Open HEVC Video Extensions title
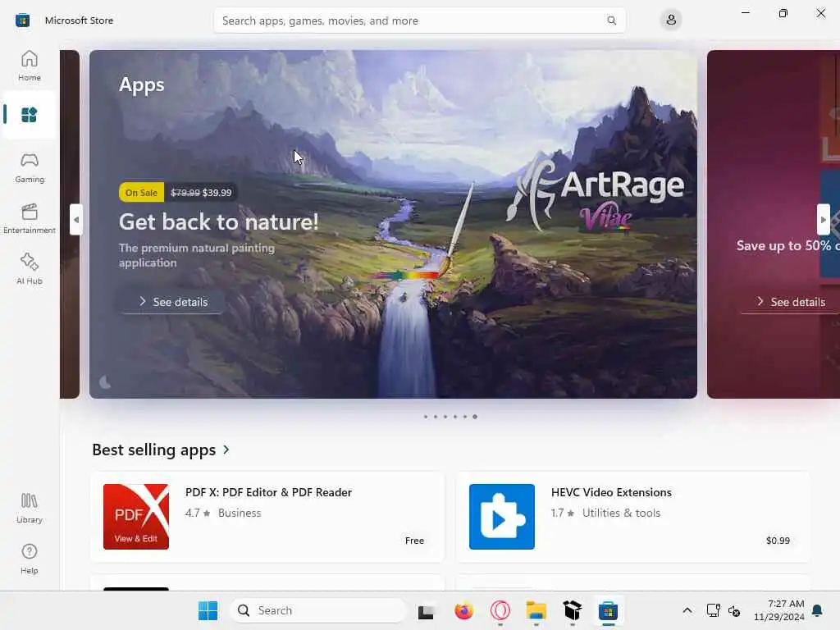840x630 pixels. click(x=611, y=492)
